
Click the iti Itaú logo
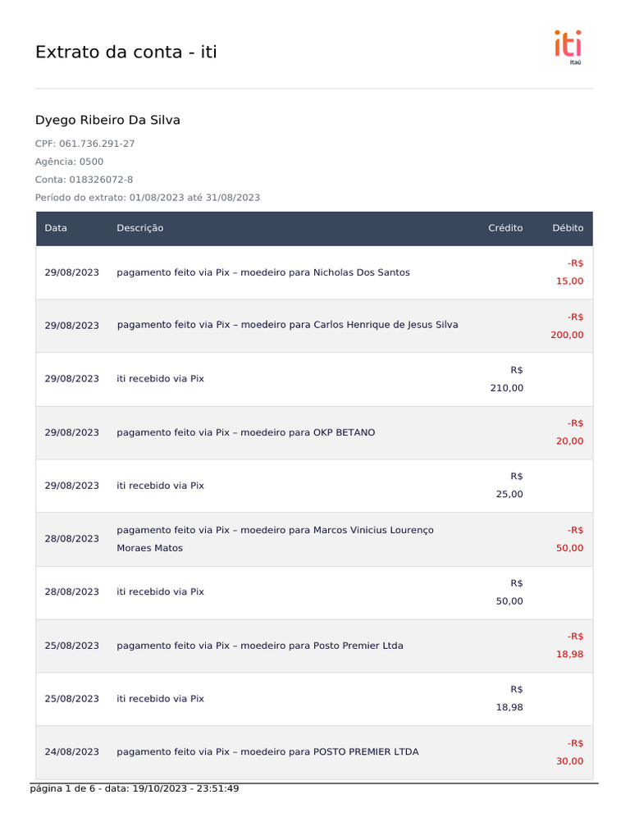568,47
